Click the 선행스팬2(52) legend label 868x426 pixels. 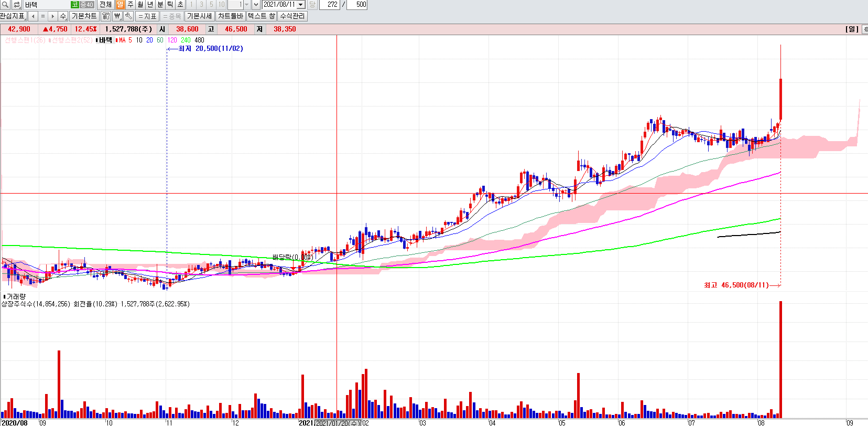click(x=71, y=40)
